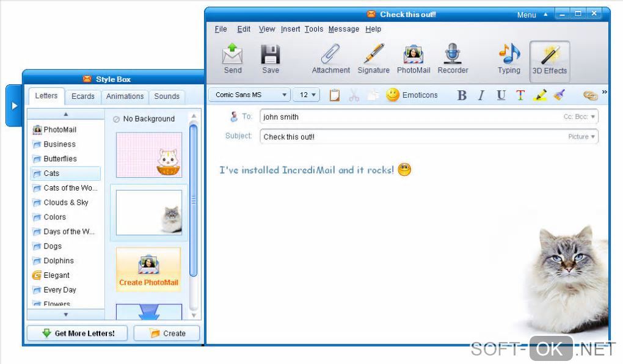Click the Create button in Style Box

point(167,333)
